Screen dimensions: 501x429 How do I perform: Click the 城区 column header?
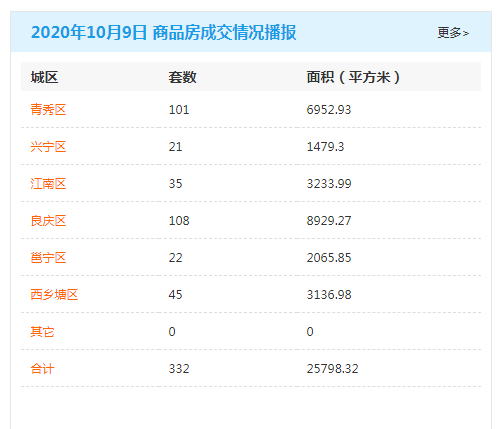point(44,77)
